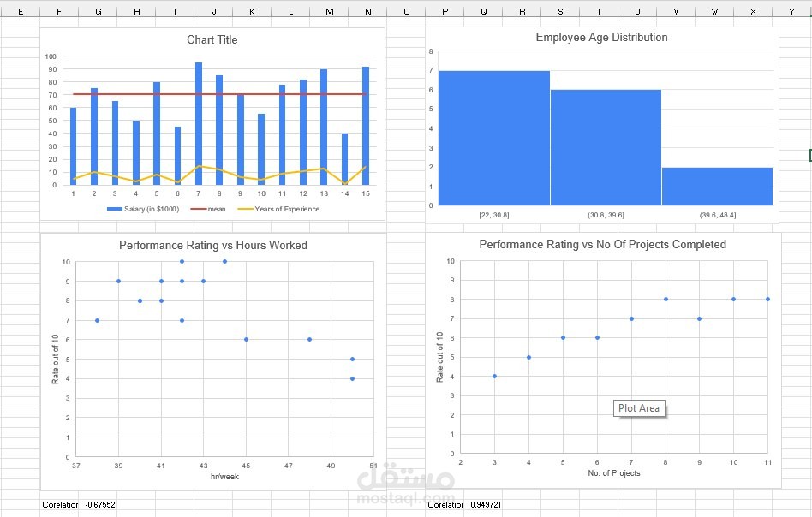Select column E header
The width and height of the screenshot is (812, 517).
21,11
